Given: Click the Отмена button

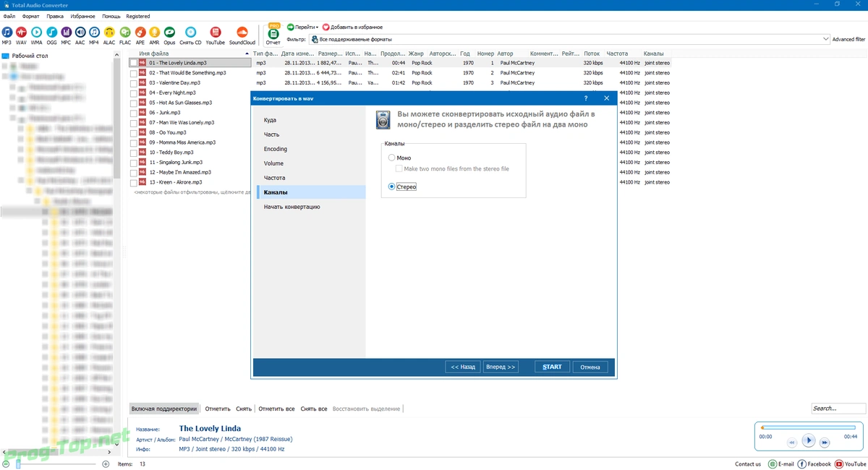Looking at the screenshot, I should 590,367.
